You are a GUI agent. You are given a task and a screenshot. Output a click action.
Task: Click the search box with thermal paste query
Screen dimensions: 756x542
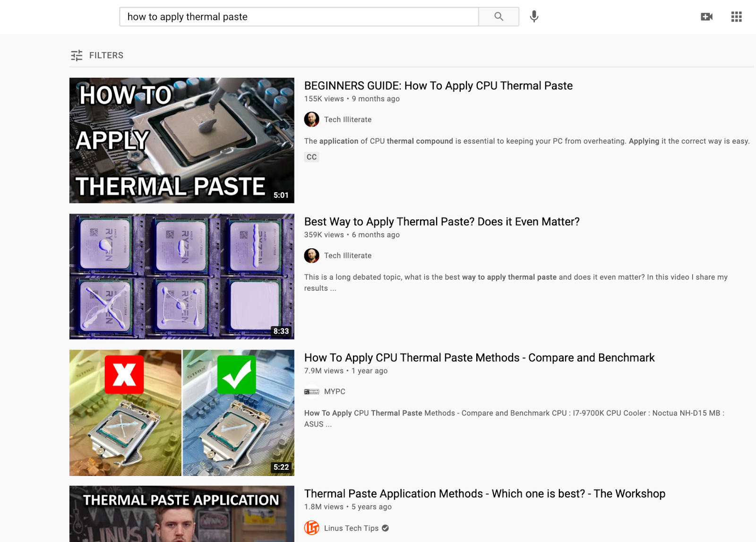(299, 17)
